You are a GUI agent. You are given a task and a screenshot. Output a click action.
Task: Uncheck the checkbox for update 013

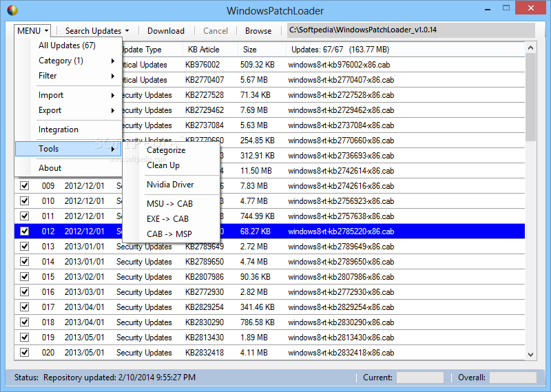[x=24, y=247]
